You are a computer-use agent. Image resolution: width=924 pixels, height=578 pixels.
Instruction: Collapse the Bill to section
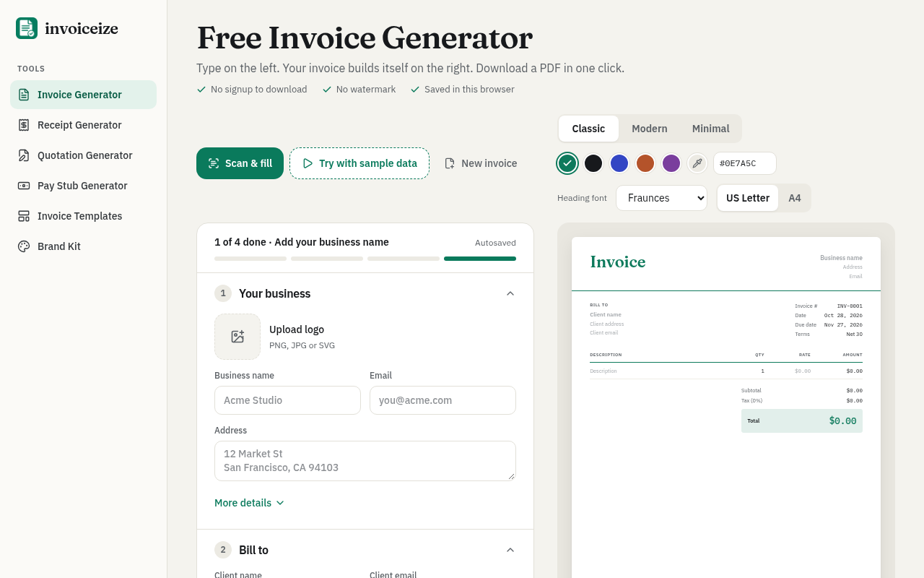pyautogui.click(x=510, y=550)
